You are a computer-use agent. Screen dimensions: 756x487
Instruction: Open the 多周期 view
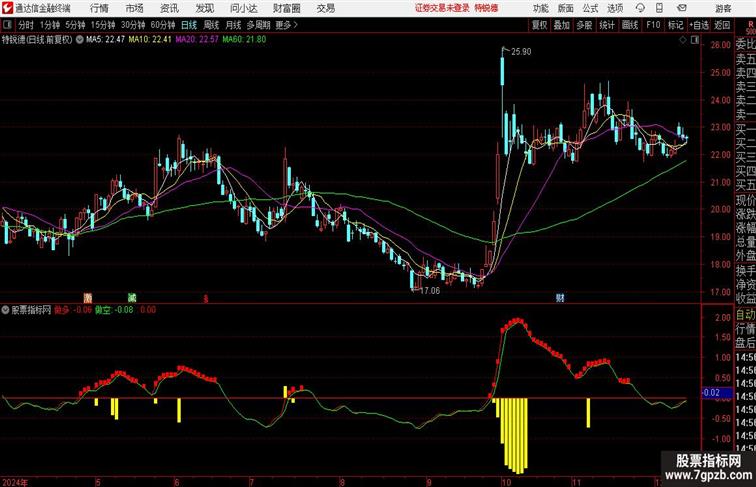(259, 25)
